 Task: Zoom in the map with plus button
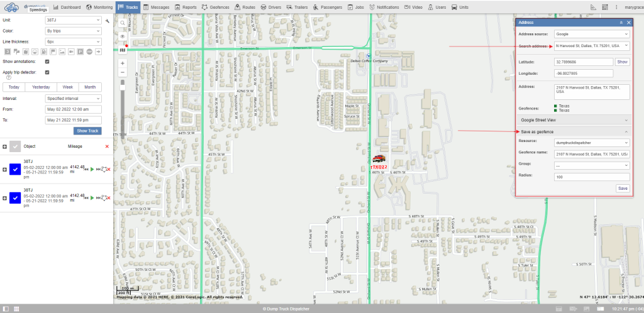tap(123, 63)
